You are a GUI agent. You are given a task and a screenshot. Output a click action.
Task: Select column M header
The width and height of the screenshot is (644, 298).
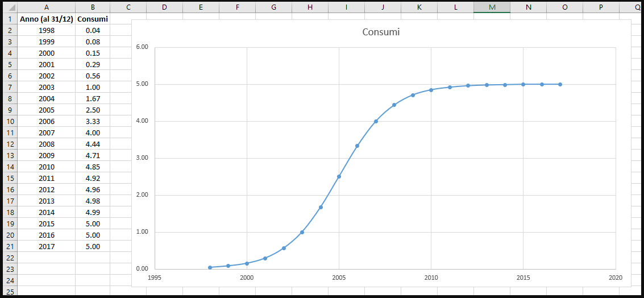(x=492, y=7)
